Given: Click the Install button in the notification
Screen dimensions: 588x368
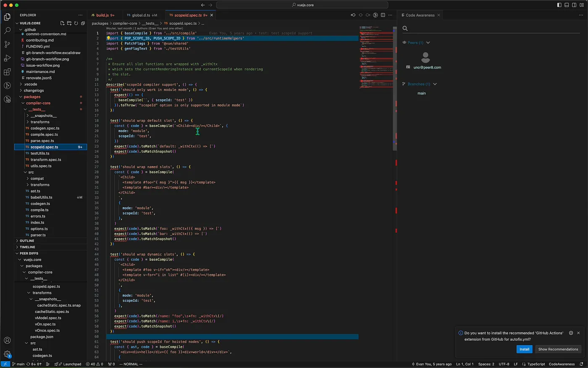Looking at the screenshot, I should [524, 349].
